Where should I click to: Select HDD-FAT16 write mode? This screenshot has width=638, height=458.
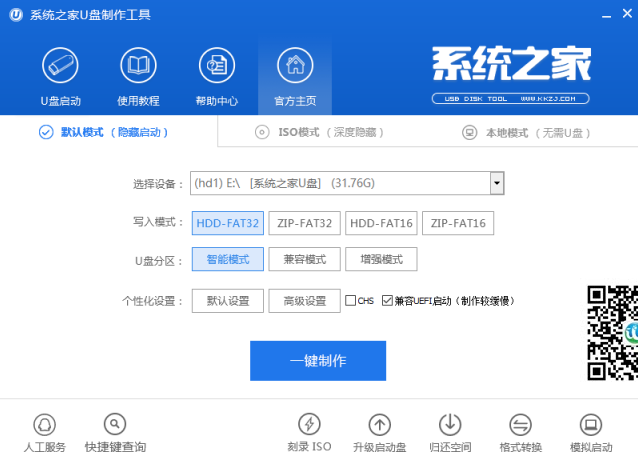[x=381, y=223]
